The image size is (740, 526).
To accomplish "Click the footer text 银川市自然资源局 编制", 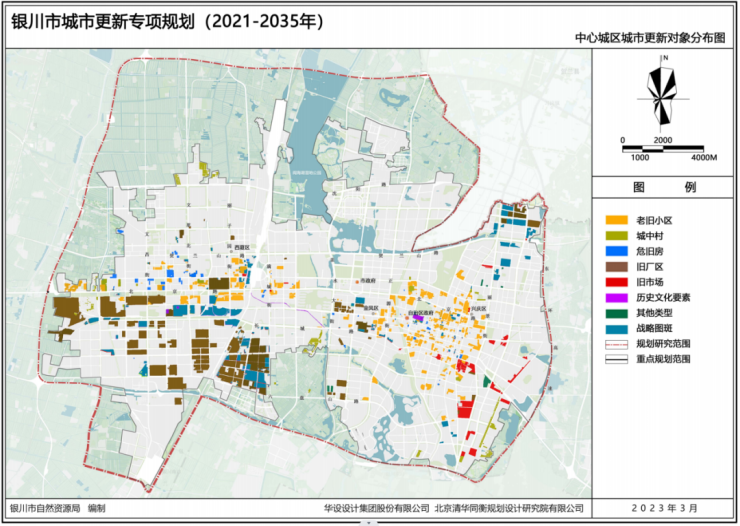I will click(58, 509).
